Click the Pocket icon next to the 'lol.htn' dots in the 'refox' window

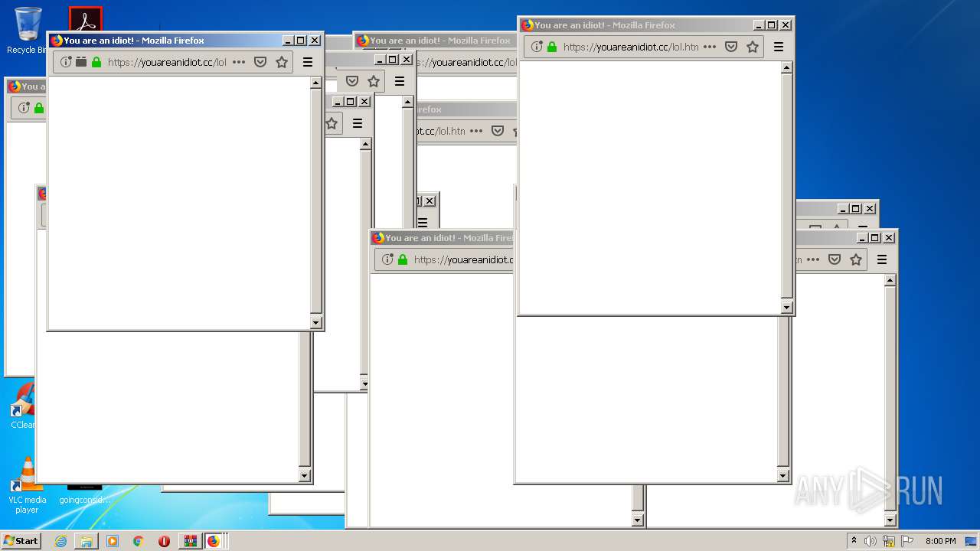[x=498, y=131]
